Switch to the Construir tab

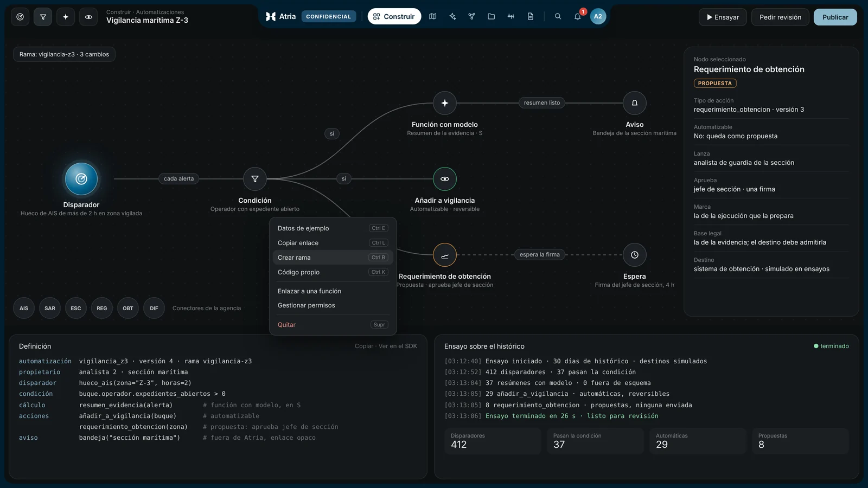tap(394, 17)
